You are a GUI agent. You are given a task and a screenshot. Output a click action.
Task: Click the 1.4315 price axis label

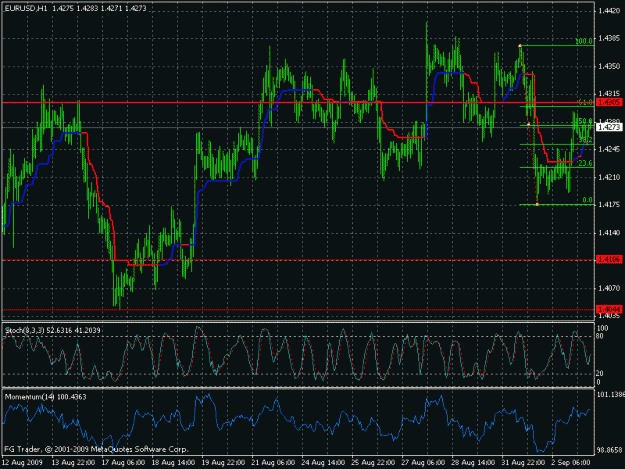point(609,94)
